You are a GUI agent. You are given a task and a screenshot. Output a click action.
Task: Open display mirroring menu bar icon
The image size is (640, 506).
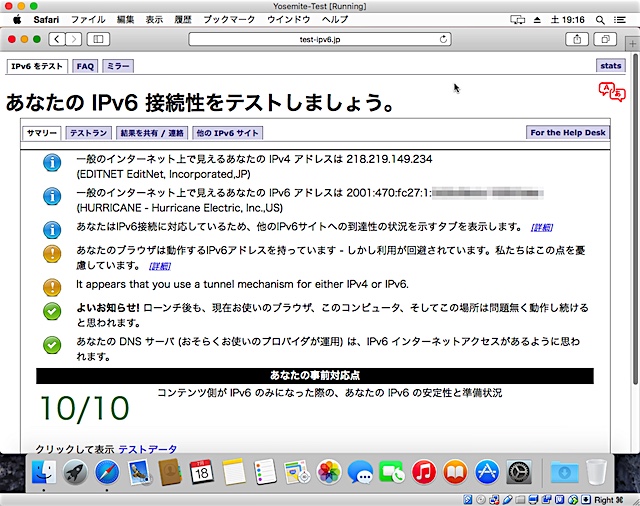518,20
